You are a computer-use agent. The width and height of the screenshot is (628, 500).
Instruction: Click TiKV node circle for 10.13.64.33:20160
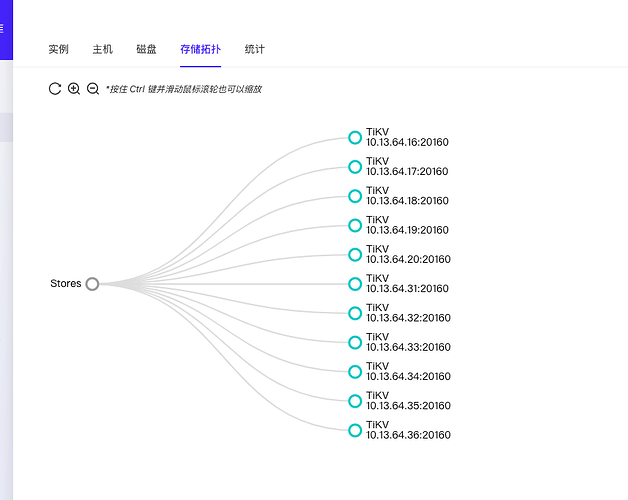pyautogui.click(x=355, y=342)
